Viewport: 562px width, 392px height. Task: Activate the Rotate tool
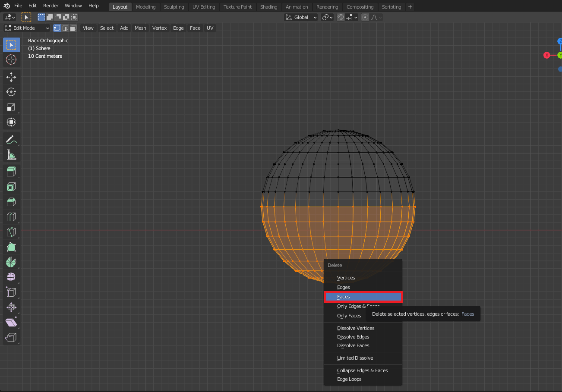click(x=11, y=92)
